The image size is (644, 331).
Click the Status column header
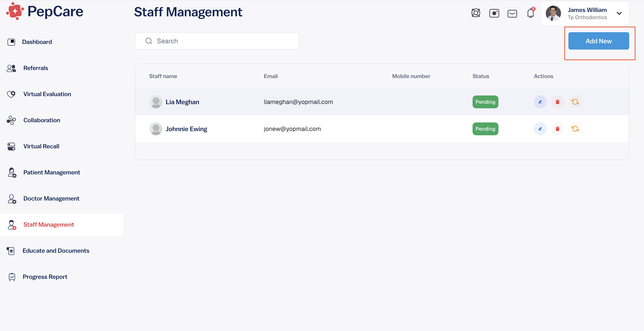(x=480, y=76)
